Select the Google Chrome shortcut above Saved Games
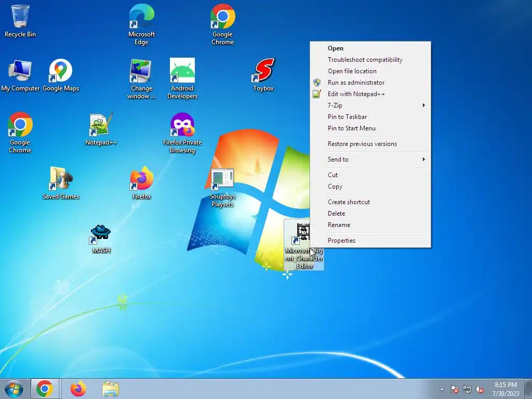Viewport: 532px width, 399px height. tap(20, 132)
